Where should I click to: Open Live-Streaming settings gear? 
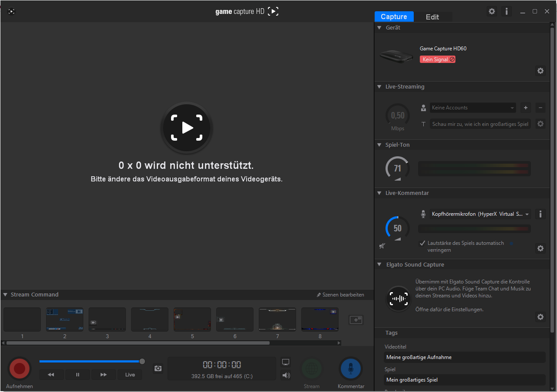541,124
